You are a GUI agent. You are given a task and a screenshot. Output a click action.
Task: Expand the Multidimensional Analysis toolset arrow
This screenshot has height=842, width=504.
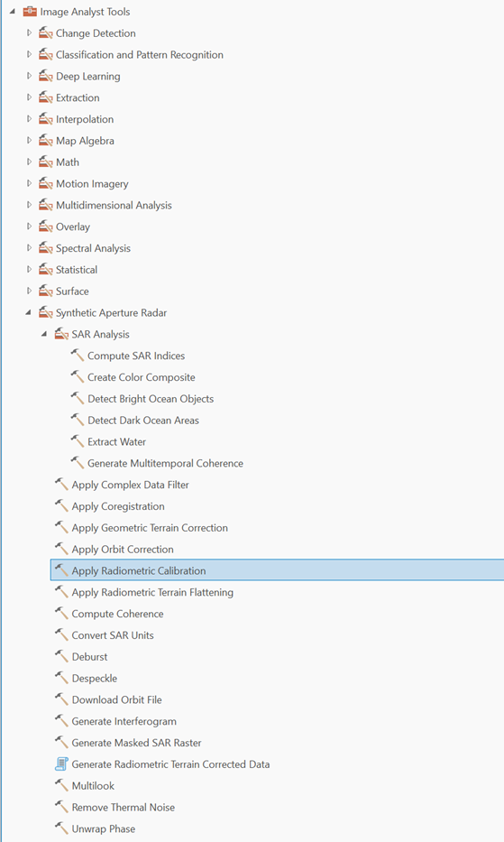coord(29,205)
